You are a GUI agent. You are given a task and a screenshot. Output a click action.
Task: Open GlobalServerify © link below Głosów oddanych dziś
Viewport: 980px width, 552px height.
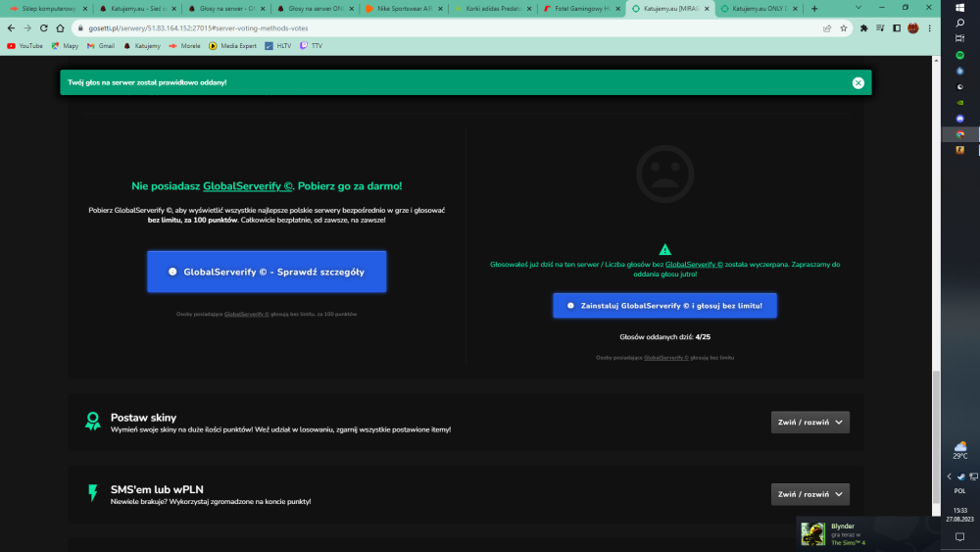coord(665,358)
